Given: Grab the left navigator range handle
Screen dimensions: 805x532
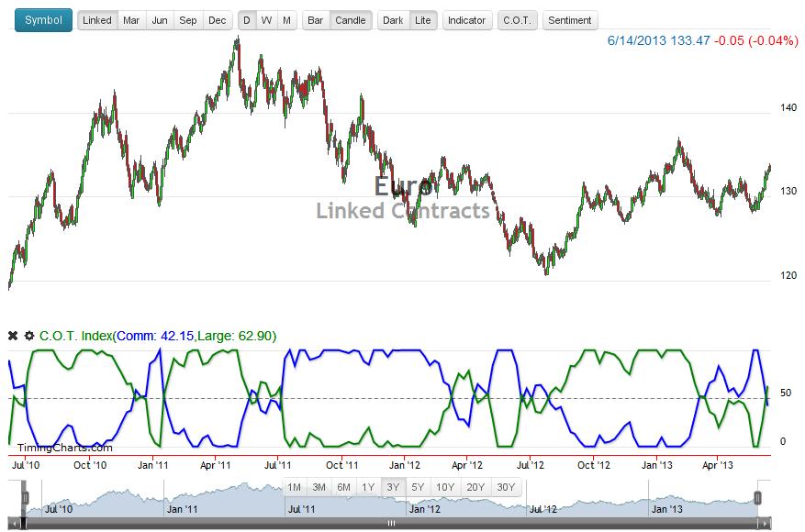Looking at the screenshot, I should click(25, 498).
